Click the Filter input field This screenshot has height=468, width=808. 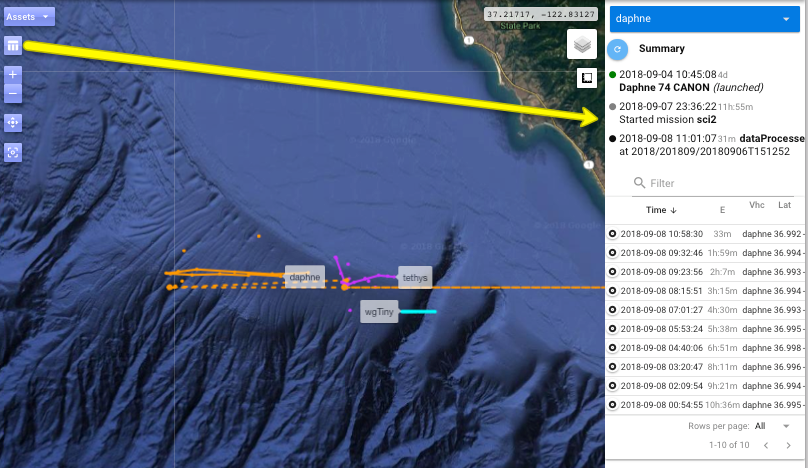point(715,184)
